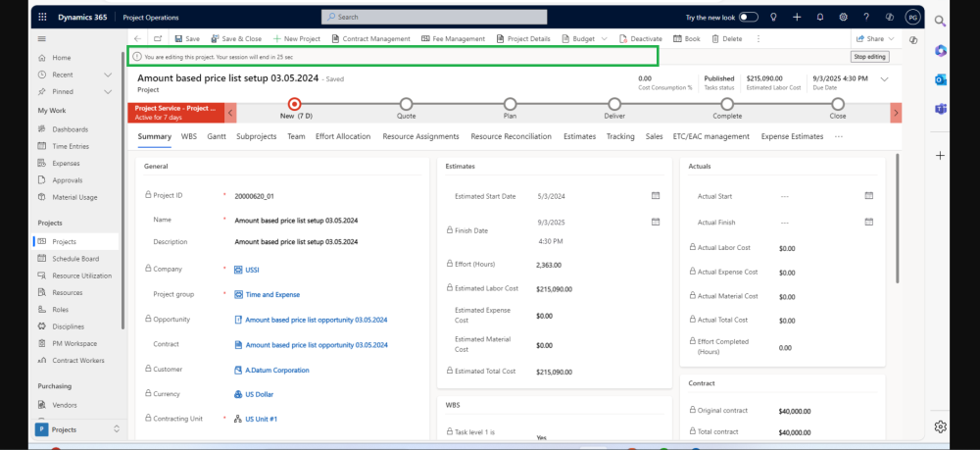This screenshot has height=450, width=980.
Task: Open the Projects area switcher
Action: pos(76,429)
